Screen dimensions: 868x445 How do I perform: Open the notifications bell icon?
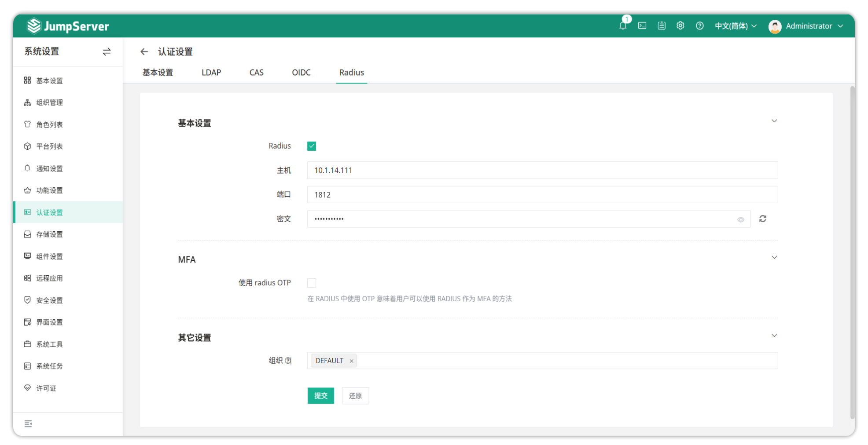pos(622,26)
